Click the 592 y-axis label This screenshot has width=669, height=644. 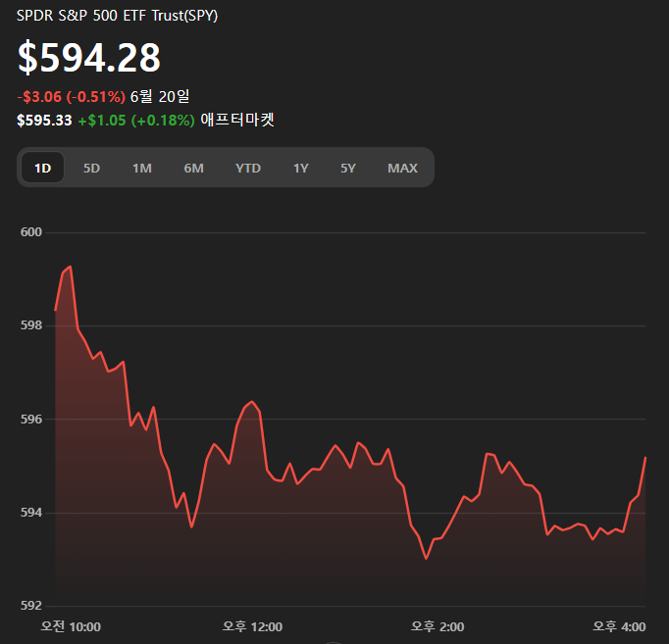coord(31,605)
